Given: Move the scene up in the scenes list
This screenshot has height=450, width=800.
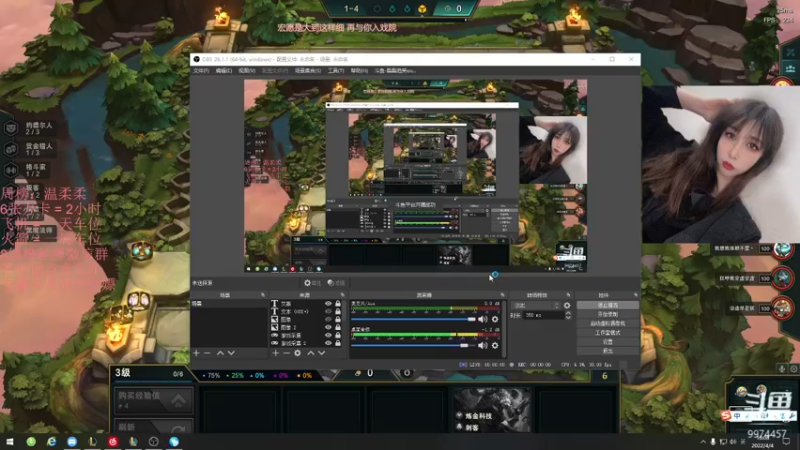Looking at the screenshot, I should pos(220,353).
